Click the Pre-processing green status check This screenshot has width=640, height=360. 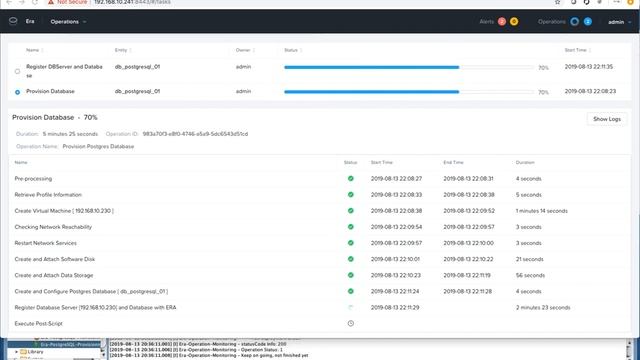tap(351, 178)
